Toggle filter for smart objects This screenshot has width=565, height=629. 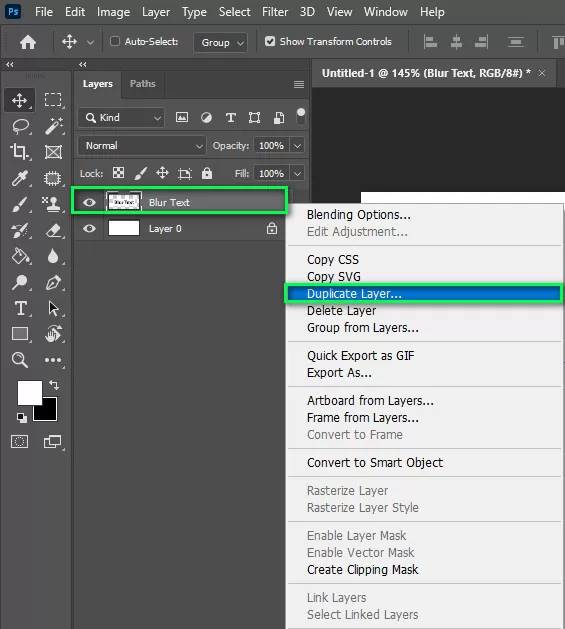tap(279, 118)
